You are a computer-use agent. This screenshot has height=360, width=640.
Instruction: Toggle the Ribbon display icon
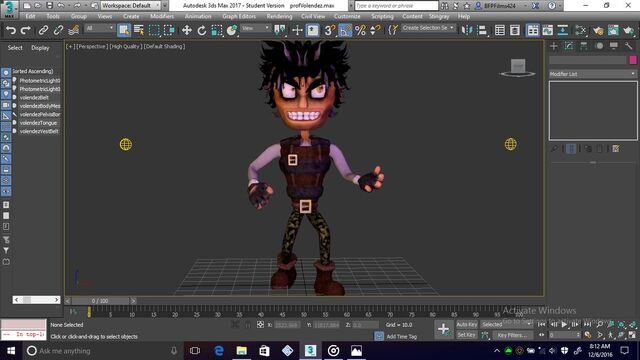pos(532,30)
